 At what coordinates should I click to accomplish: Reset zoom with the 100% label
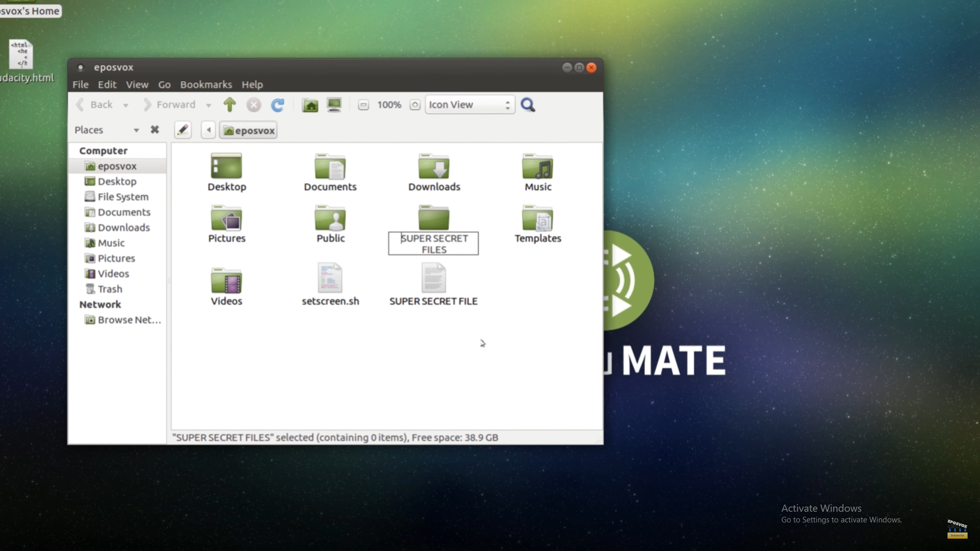[389, 105]
